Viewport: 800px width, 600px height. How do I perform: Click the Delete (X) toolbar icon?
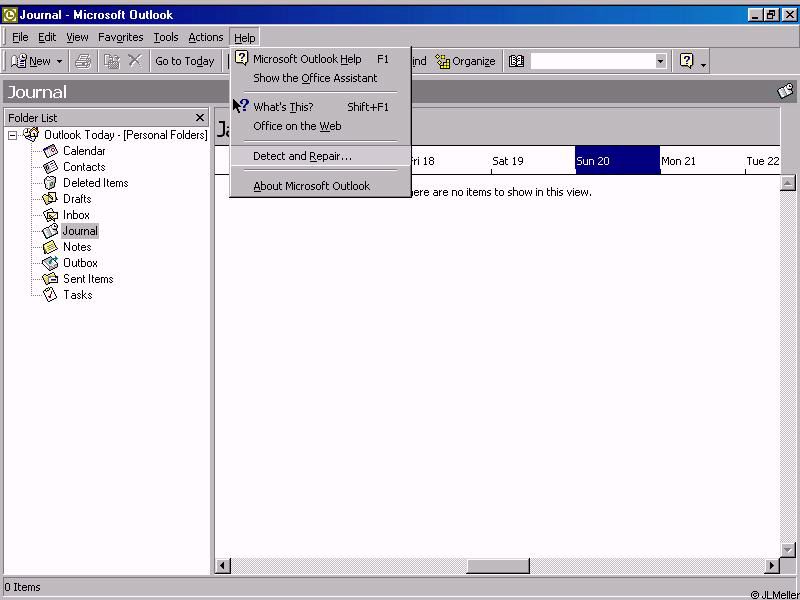tap(134, 61)
